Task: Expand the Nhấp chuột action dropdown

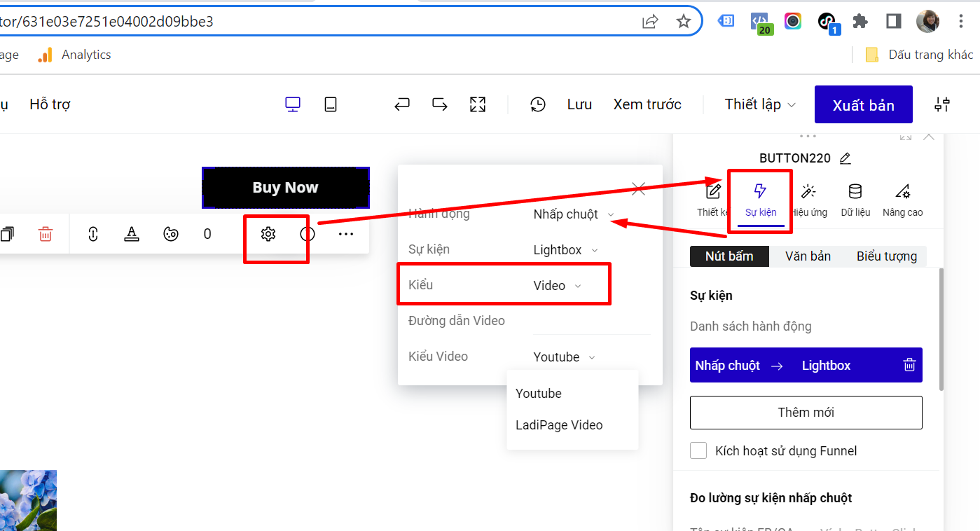Action: click(x=574, y=214)
